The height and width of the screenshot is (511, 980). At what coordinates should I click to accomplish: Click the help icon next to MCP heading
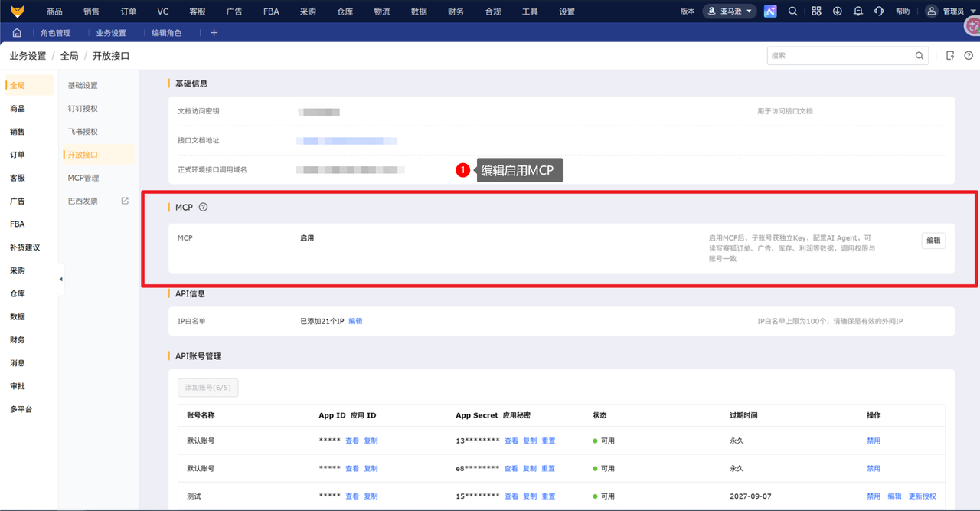tap(203, 207)
